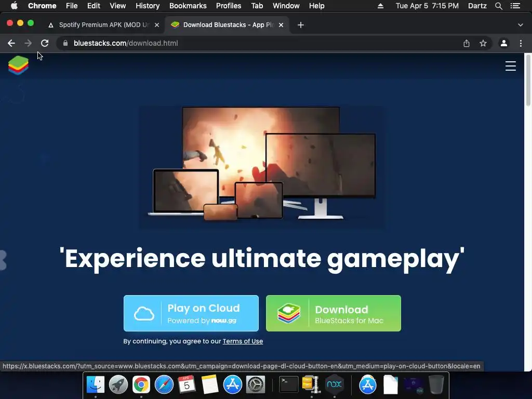This screenshot has height=399, width=532.
Task: Open the Chrome profile avatar menu
Action: pos(504,43)
